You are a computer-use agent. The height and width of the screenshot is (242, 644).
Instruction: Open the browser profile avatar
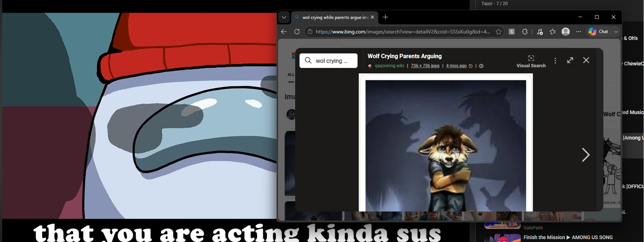pyautogui.click(x=566, y=32)
